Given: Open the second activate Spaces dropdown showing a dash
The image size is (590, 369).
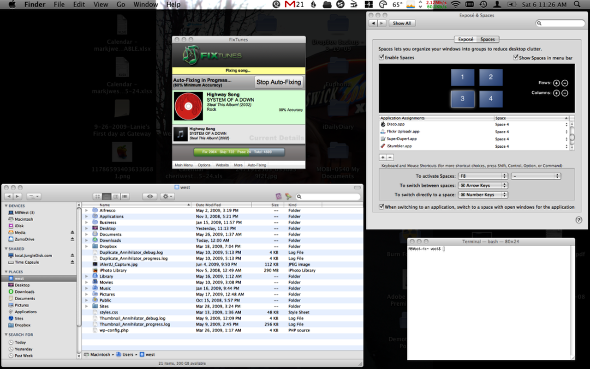Looking at the screenshot, I should (536, 176).
